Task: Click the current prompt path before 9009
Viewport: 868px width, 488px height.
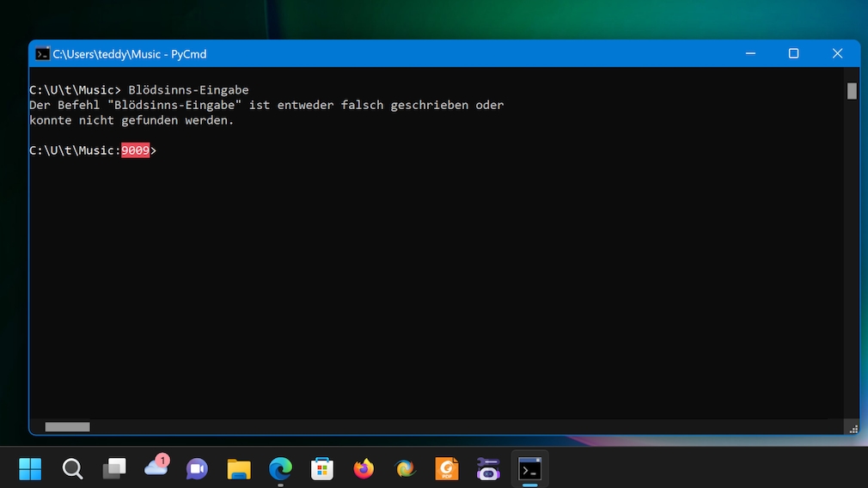Action: click(75, 150)
